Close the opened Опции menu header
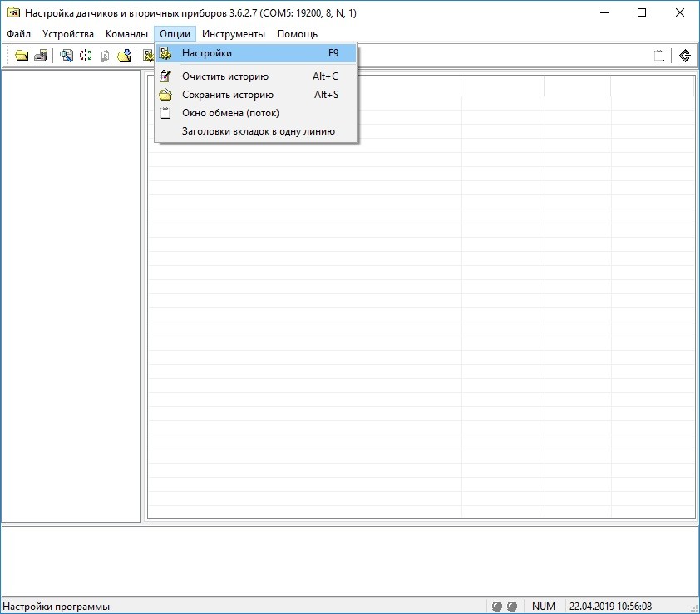Image resolution: width=700 pixels, height=614 pixels. 175,34
